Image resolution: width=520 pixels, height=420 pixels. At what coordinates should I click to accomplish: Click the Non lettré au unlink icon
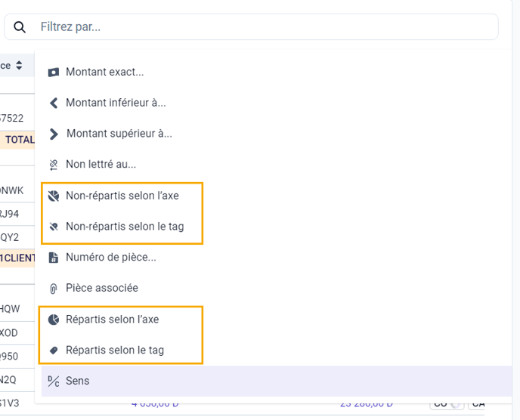click(54, 165)
